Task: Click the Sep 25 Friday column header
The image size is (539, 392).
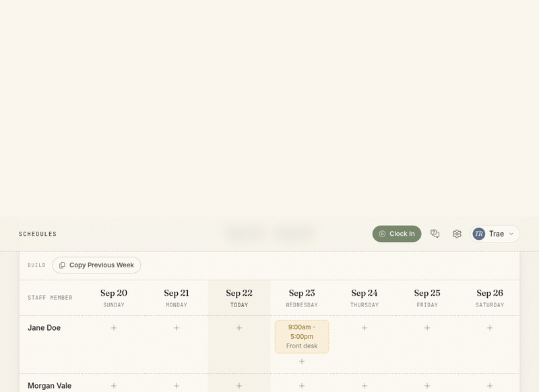Action: 427,298
